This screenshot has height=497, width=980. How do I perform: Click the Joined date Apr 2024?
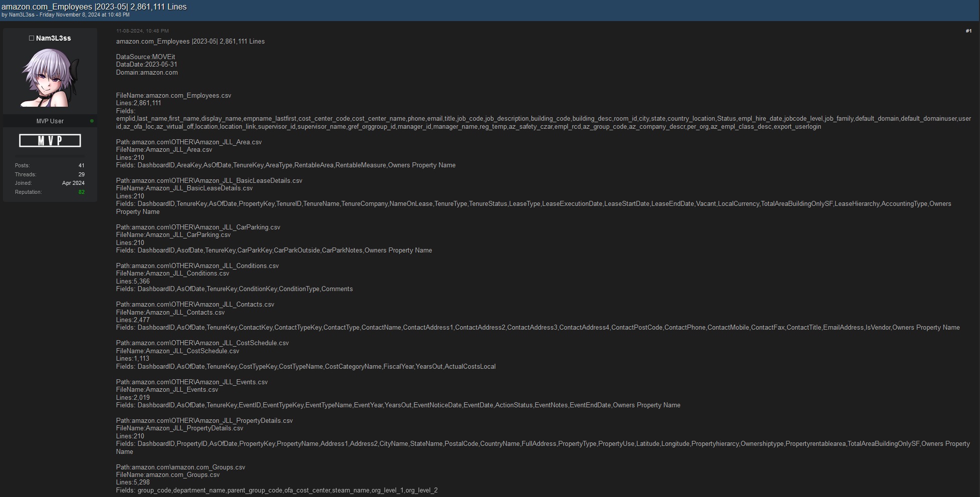[x=73, y=183]
